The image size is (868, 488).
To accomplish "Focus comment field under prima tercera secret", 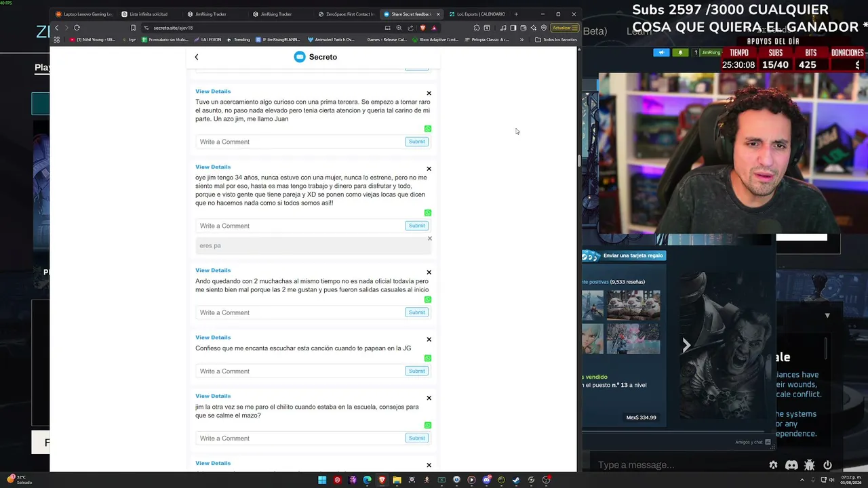I will [x=300, y=142].
